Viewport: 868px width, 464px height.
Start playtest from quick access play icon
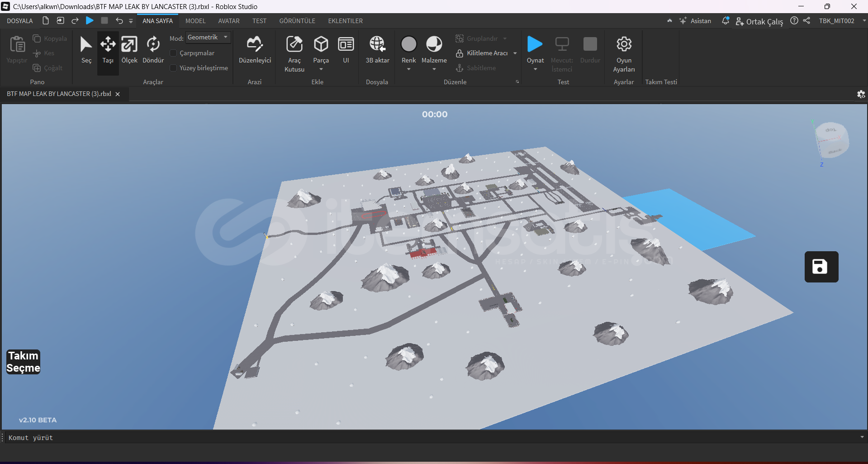90,20
